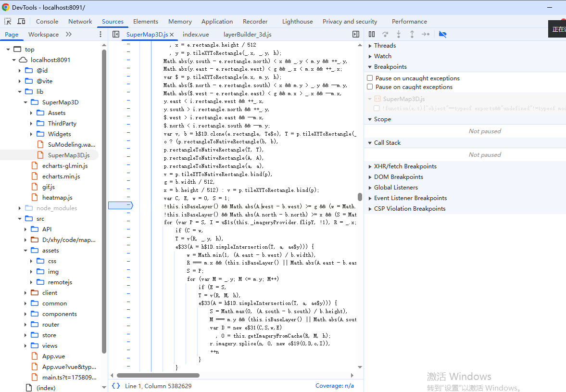The height and width of the screenshot is (392, 566).
Task: Close the SuperMap3D.js editor tab
Action: [172, 35]
